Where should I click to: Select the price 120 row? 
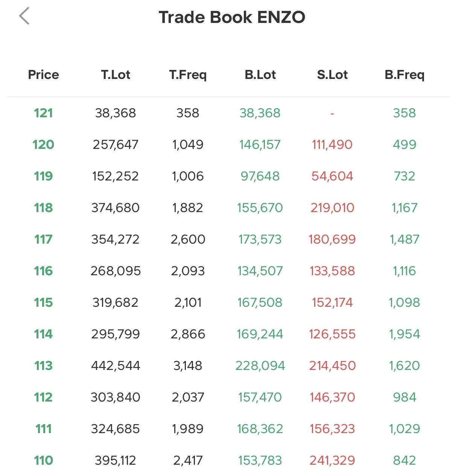click(x=43, y=144)
